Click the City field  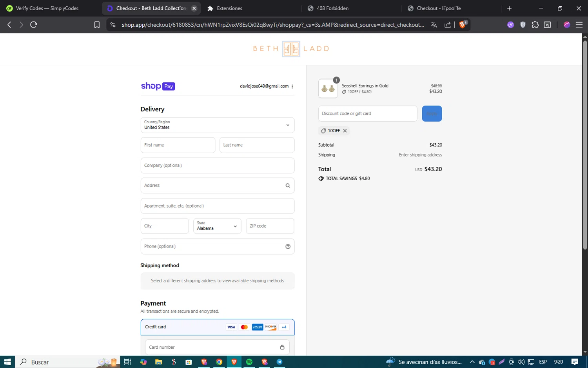165,226
